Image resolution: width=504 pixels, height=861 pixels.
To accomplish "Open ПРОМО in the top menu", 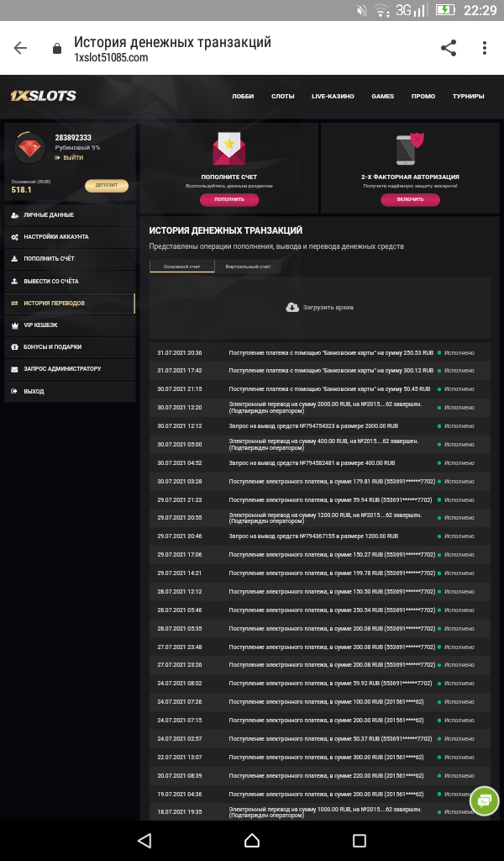I will pyautogui.click(x=423, y=96).
